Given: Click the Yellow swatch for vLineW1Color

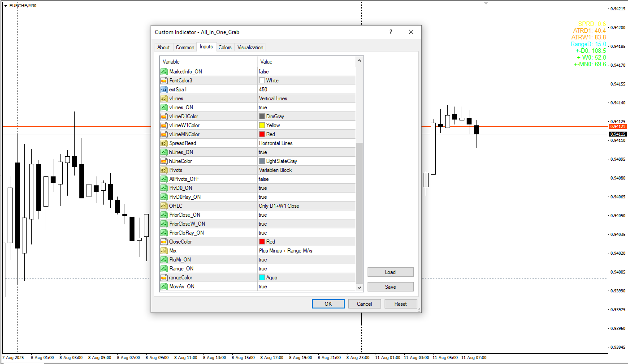Looking at the screenshot, I should [262, 125].
